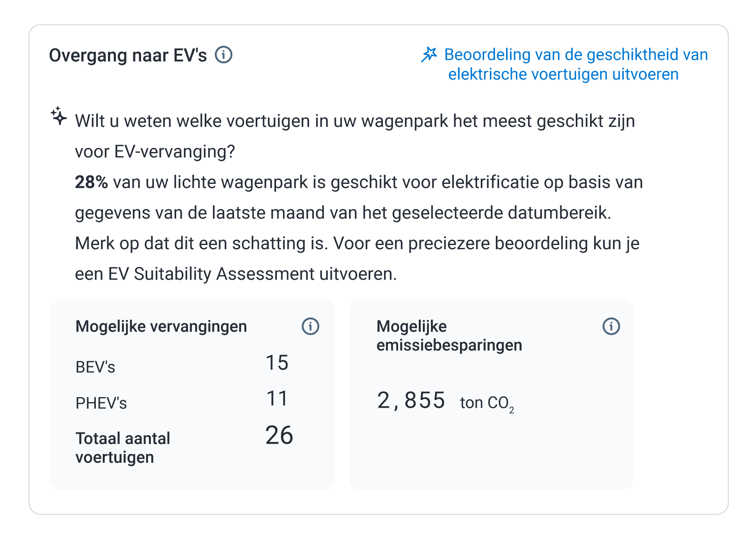Click the BEV's row label
This screenshot has height=539, width=756.
[x=95, y=366]
